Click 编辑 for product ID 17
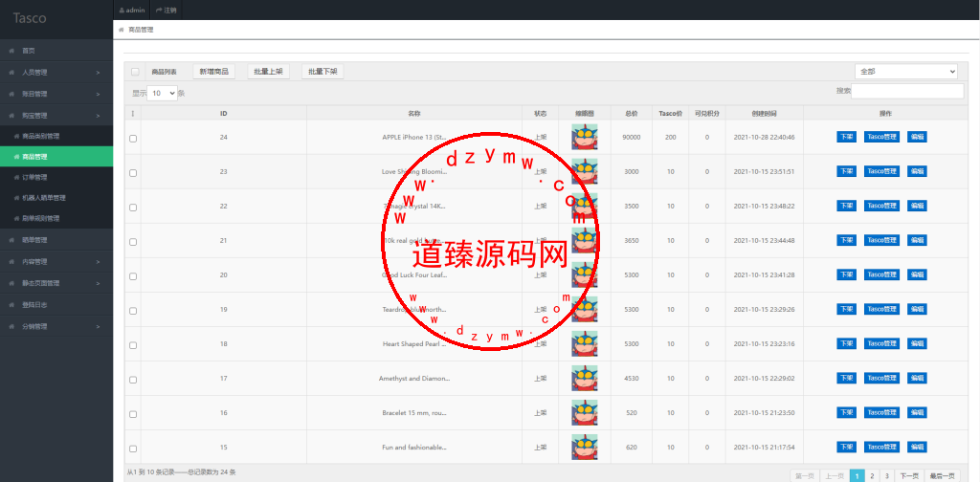Image resolution: width=980 pixels, height=482 pixels. (x=917, y=379)
